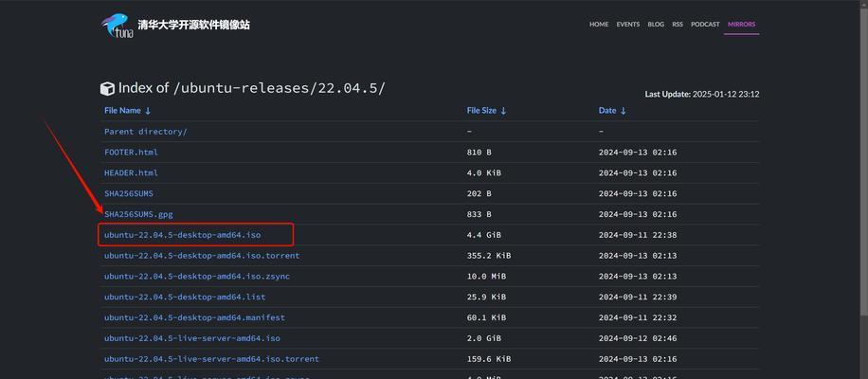Click the 355.2 KiB file size cell
This screenshot has height=379, width=868.
(489, 256)
